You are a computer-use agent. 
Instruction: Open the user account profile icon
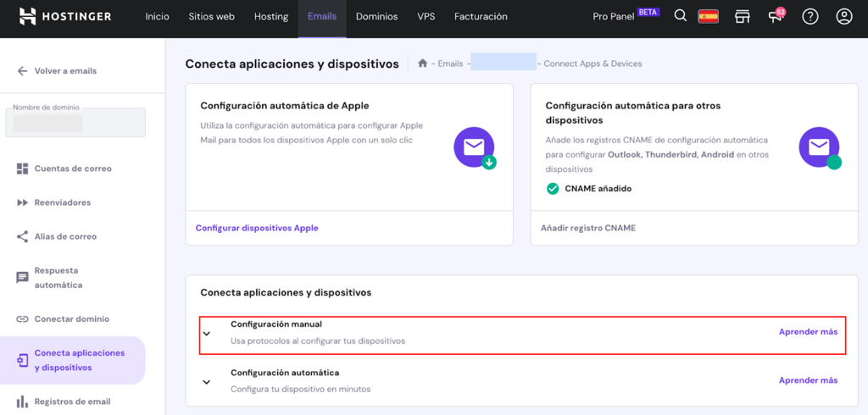pos(843,16)
